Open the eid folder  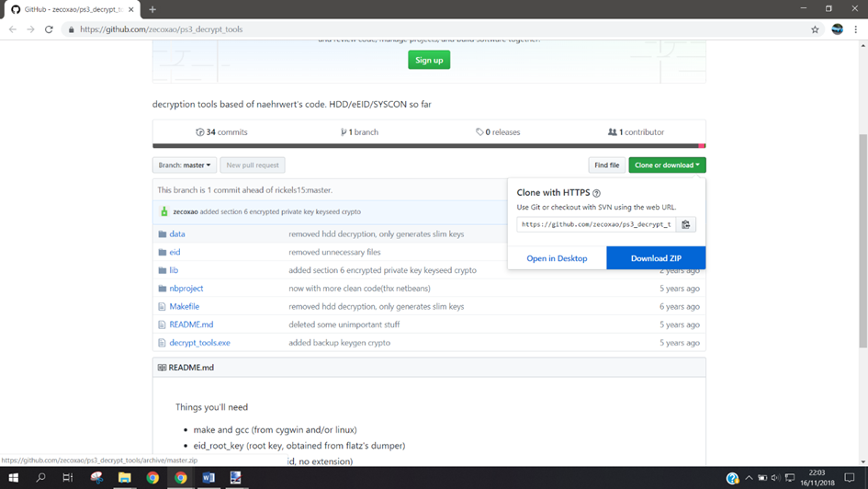pyautogui.click(x=175, y=252)
